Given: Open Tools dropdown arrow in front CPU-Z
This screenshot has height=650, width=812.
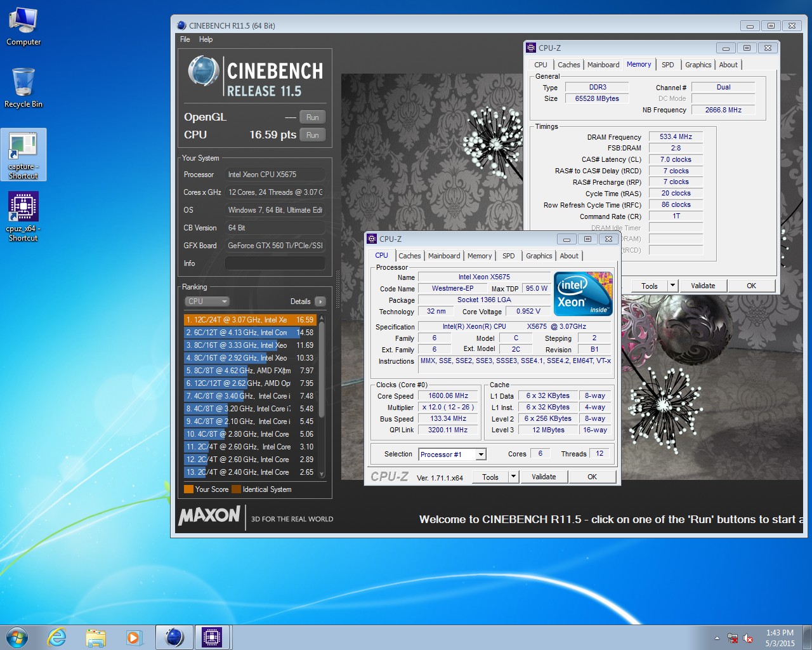Looking at the screenshot, I should point(514,477).
